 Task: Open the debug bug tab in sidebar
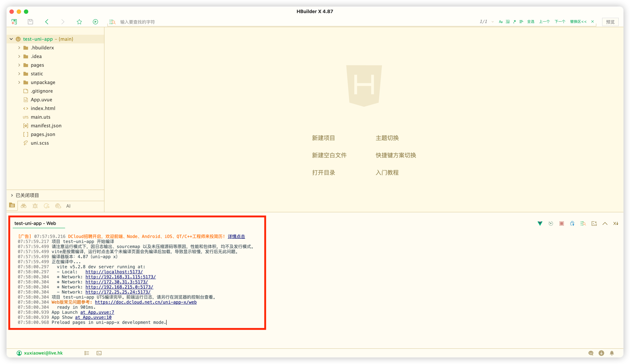[35, 206]
